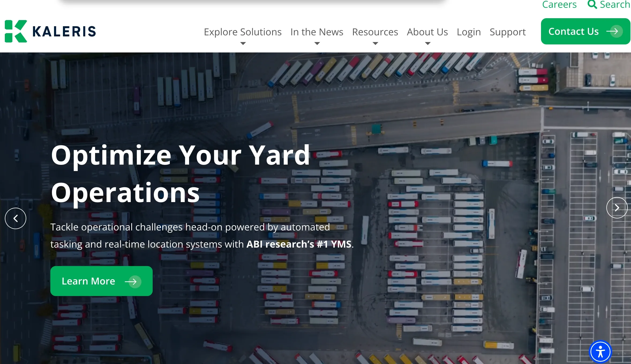
Task: Open the Login menu item
Action: tap(469, 32)
